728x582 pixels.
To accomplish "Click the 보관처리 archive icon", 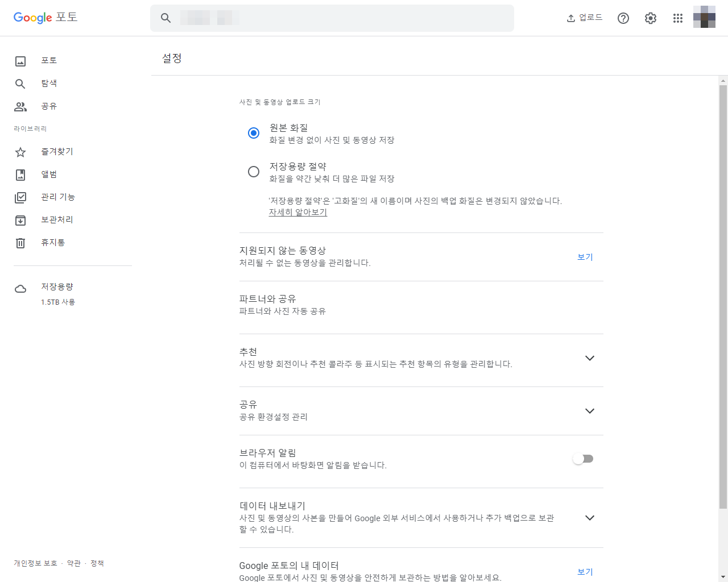I will [20, 221].
